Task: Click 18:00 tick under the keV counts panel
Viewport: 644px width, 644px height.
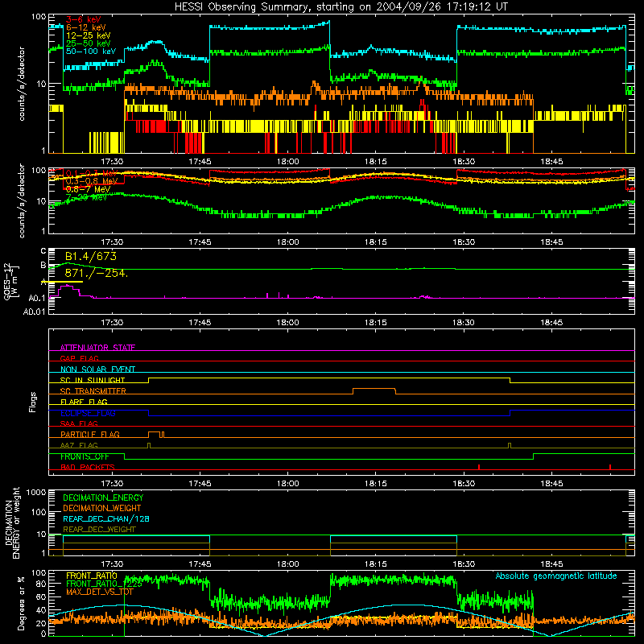Action: (x=288, y=162)
